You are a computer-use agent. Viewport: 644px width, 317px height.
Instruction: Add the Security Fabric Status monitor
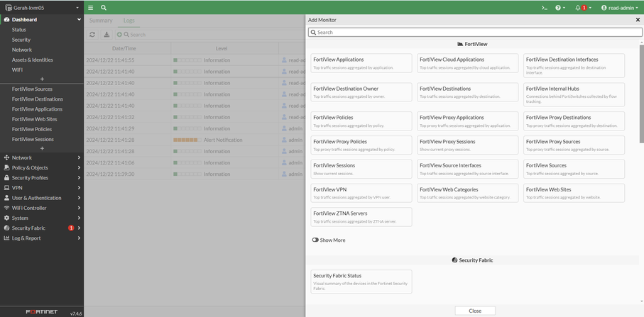click(x=361, y=282)
